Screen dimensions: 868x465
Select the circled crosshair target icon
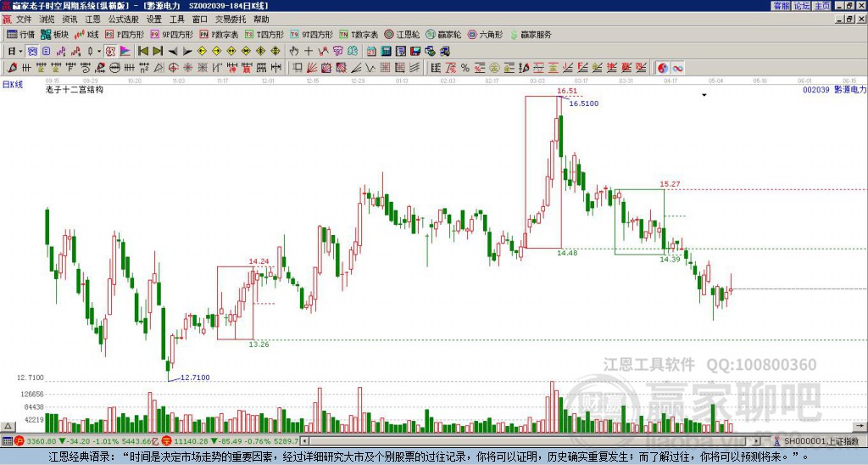173,68
